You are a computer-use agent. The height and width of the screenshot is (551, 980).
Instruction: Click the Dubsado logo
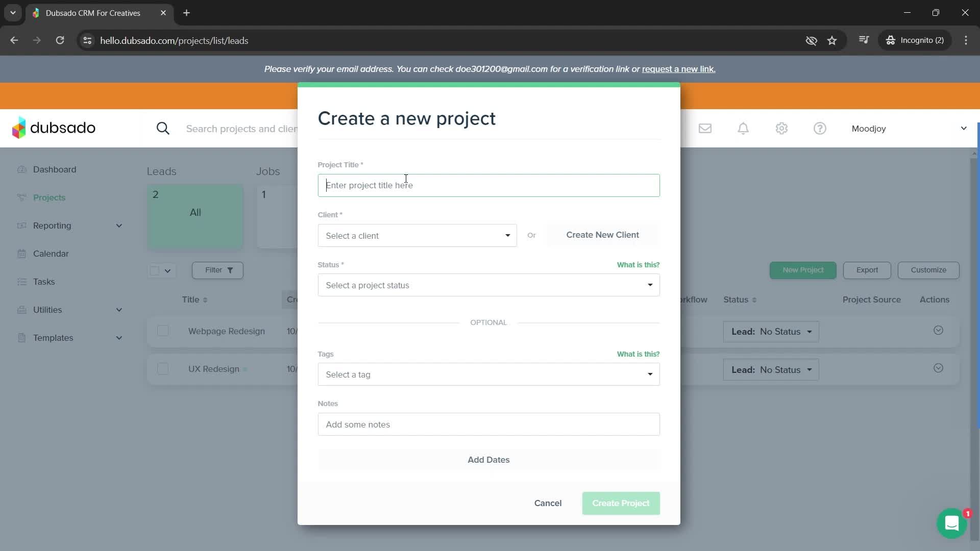[x=54, y=128]
